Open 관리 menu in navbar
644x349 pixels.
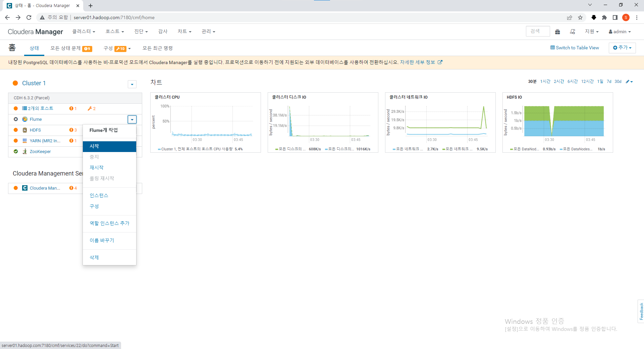pos(208,32)
